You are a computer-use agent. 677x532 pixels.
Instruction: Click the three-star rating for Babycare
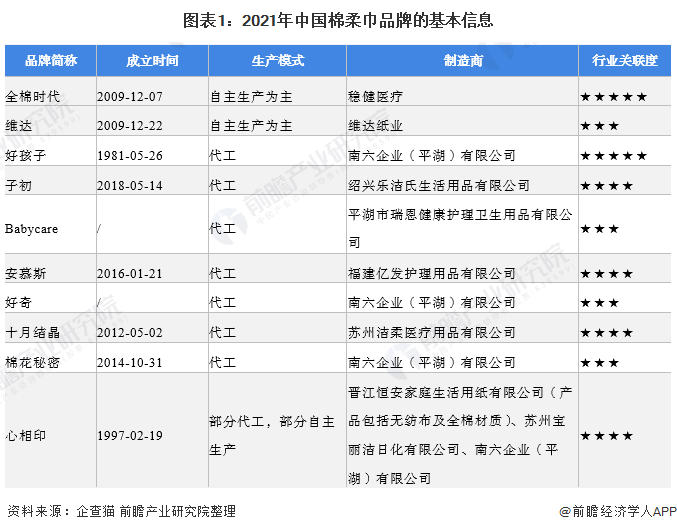click(x=600, y=229)
